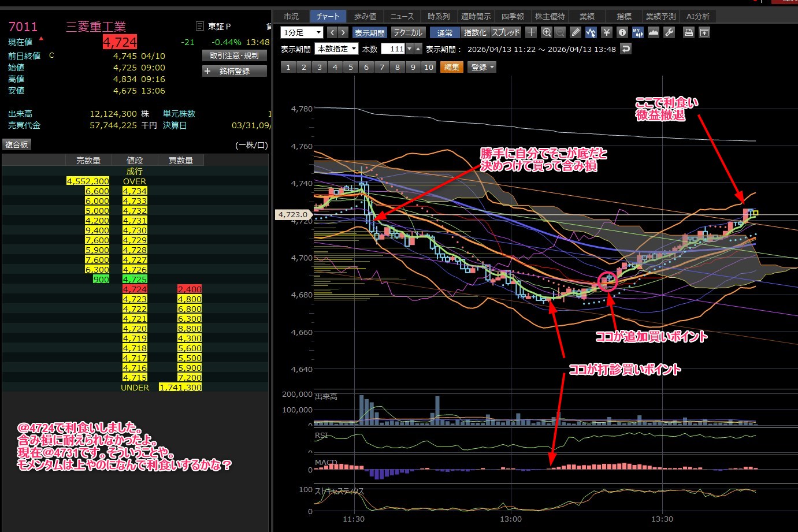Reset display period with return arrow
This screenshot has width=798, height=532.
(626, 49)
